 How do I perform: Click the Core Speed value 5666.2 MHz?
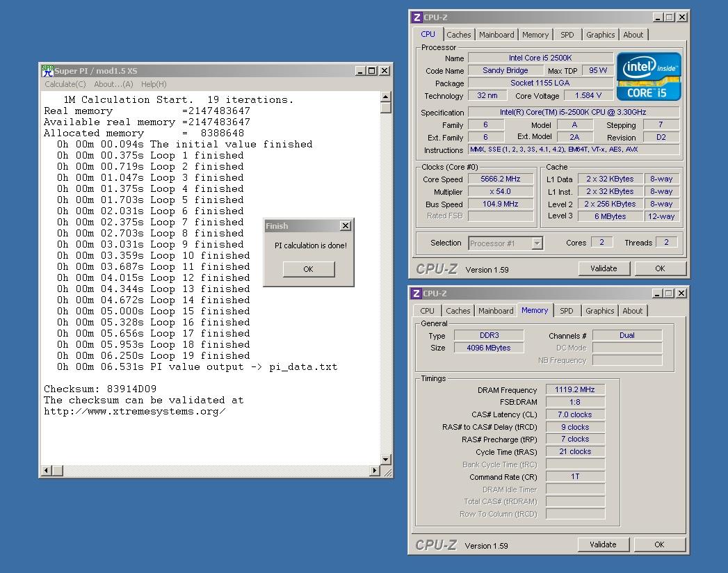pyautogui.click(x=500, y=179)
